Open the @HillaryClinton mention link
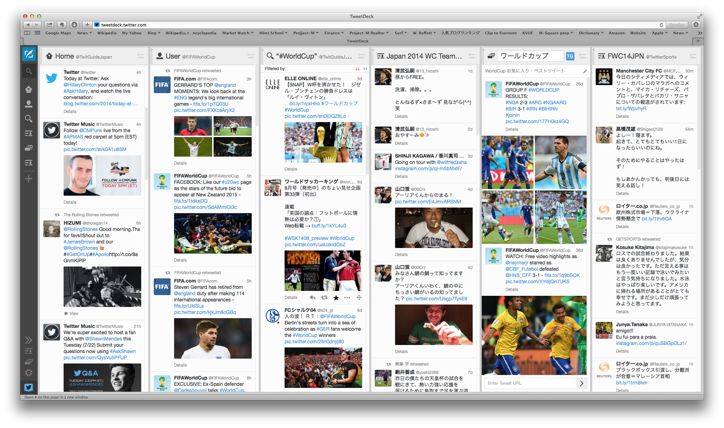724x428 pixels. pyautogui.click(x=80, y=85)
